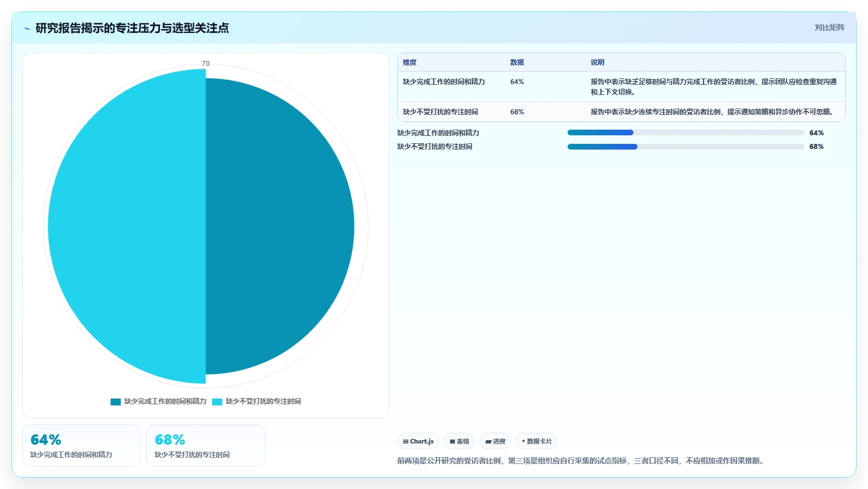Viewport: 868px width, 489px height.
Task: Select the 64% data card
Action: pos(81,445)
